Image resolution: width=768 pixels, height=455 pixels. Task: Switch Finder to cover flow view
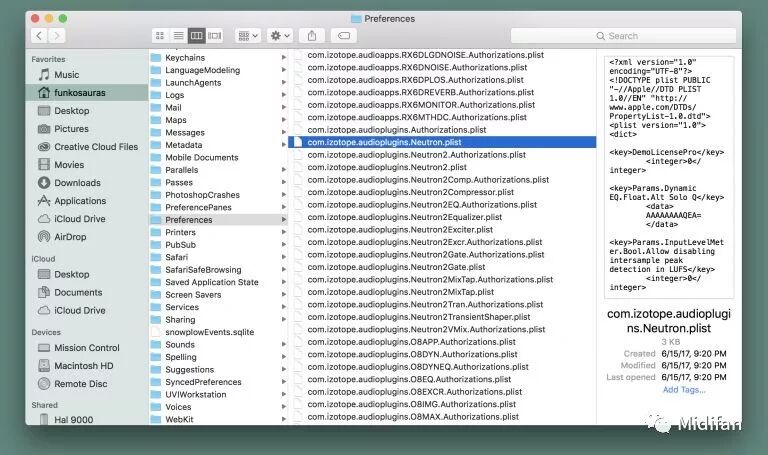click(215, 36)
